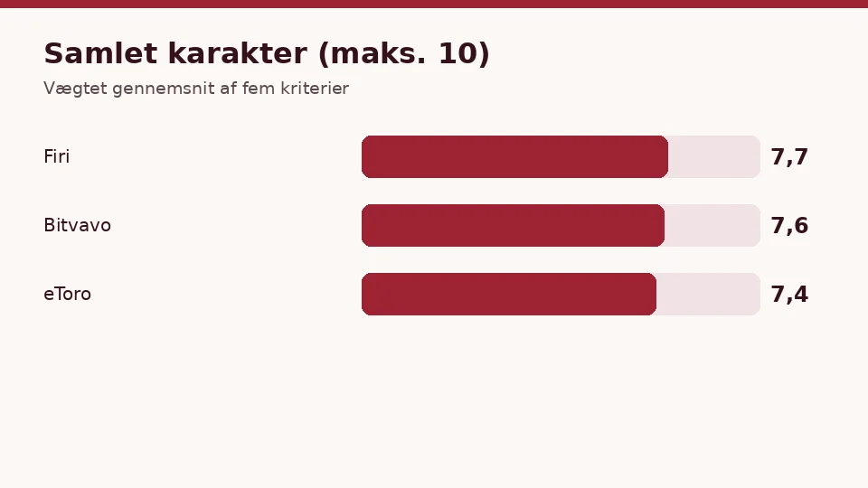
Task: Select the eToro row label
Action: coord(68,294)
